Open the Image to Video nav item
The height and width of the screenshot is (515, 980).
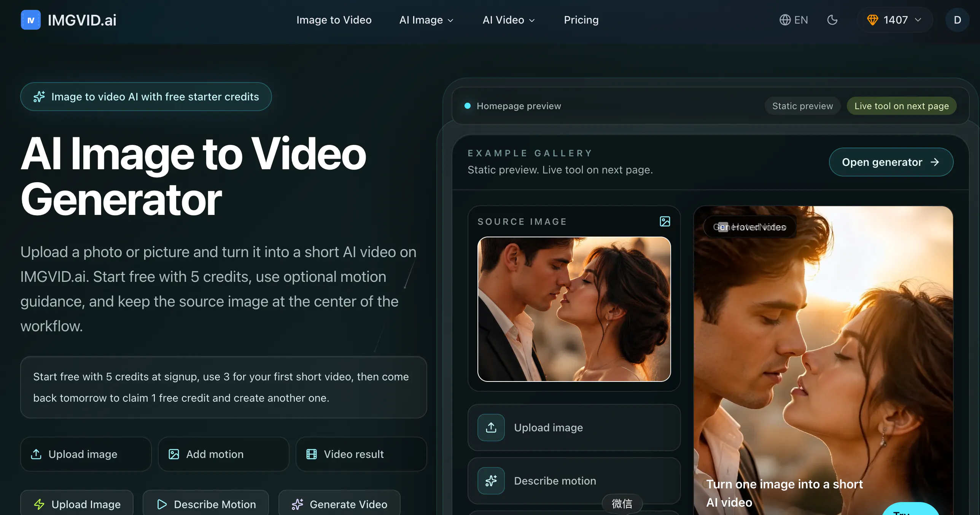pos(334,20)
